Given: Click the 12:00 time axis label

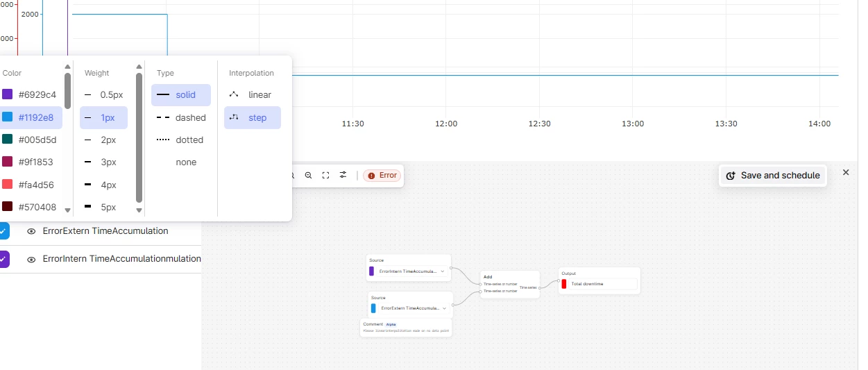Looking at the screenshot, I should pyautogui.click(x=446, y=124).
